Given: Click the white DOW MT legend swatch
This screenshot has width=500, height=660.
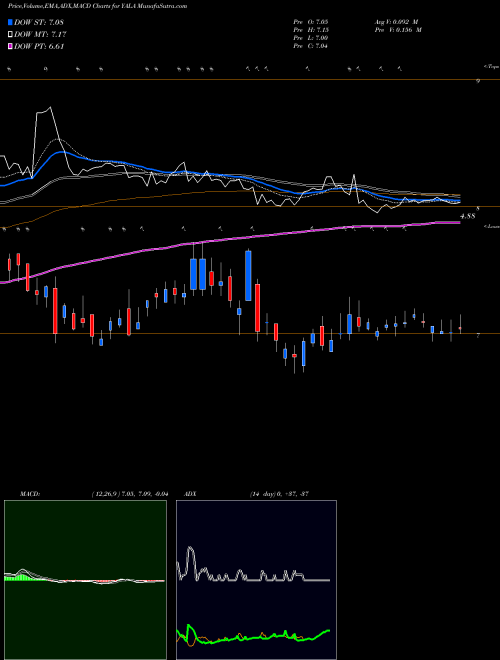Looking at the screenshot, I should click(x=10, y=35).
